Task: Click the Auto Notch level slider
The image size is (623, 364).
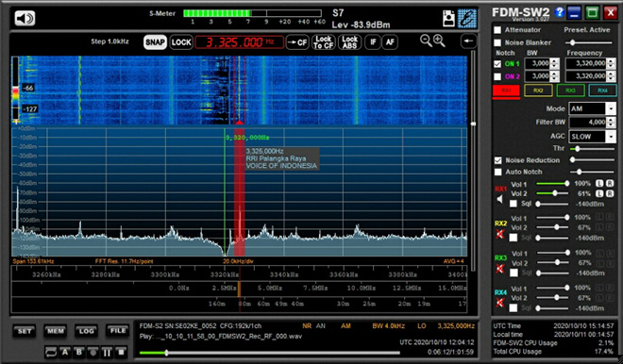Action: tap(592, 172)
